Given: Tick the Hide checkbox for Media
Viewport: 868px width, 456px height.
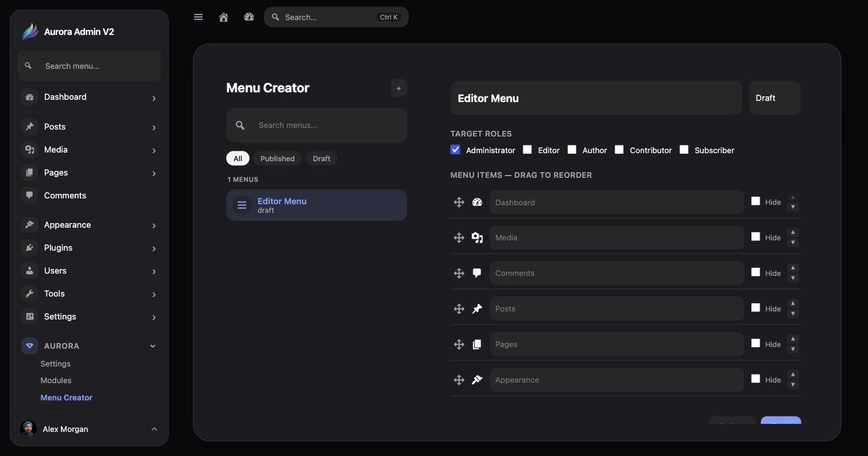Looking at the screenshot, I should [x=755, y=237].
